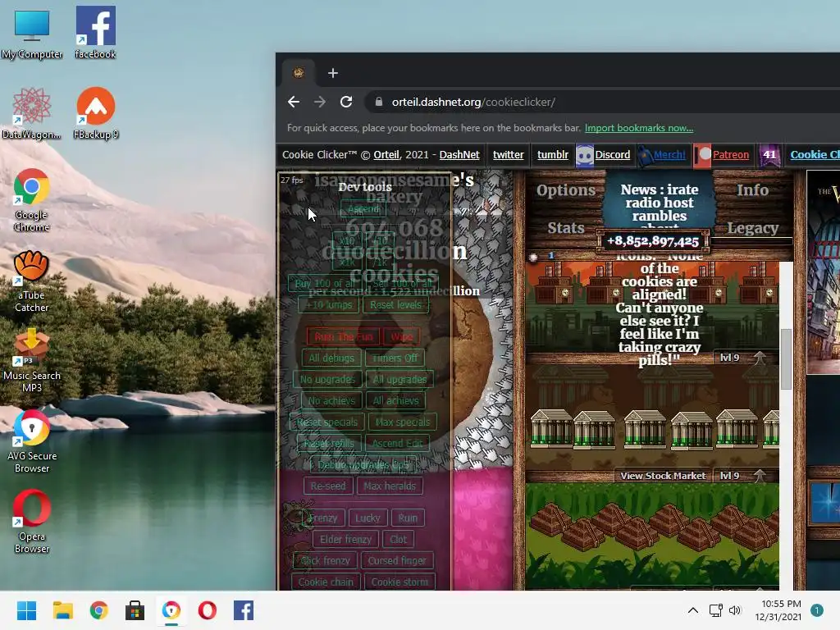
Task: Click the red Wipe button
Action: click(x=402, y=337)
